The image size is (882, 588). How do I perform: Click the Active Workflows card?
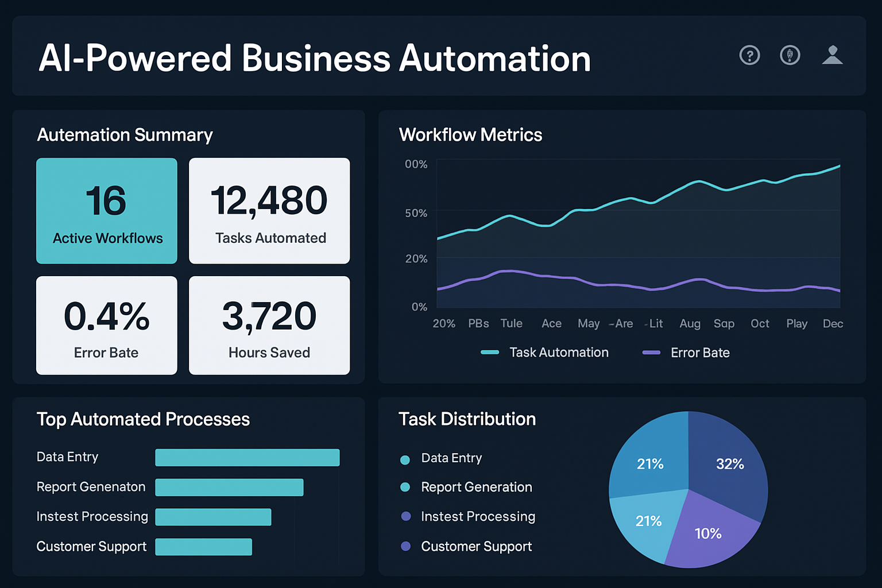tap(107, 211)
